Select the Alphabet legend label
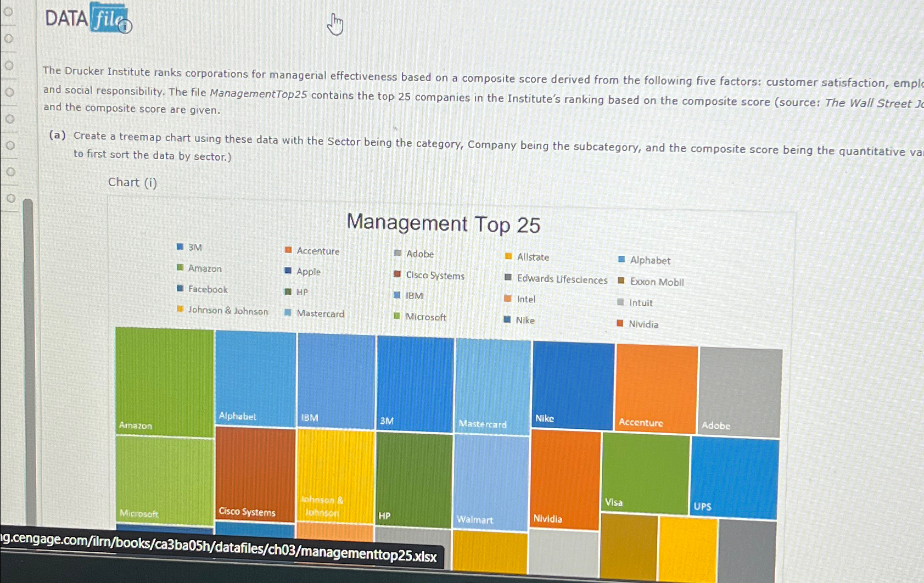The width and height of the screenshot is (924, 583). coord(650,260)
